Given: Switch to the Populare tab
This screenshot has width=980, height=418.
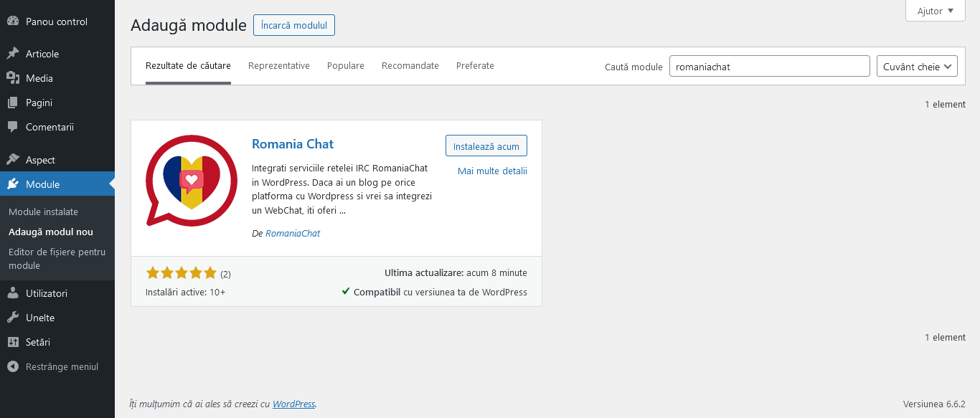Looking at the screenshot, I should tap(346, 66).
